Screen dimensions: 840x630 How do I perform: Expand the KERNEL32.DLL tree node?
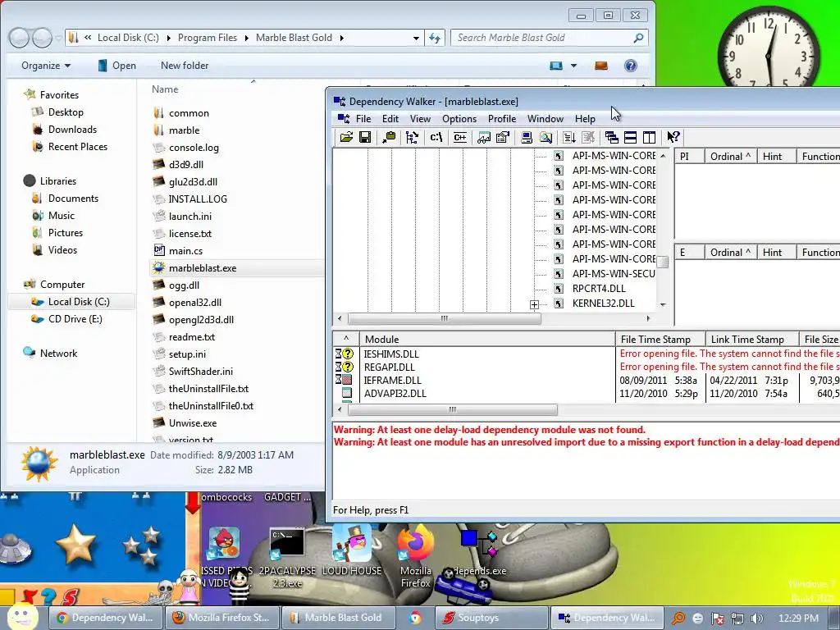534,305
